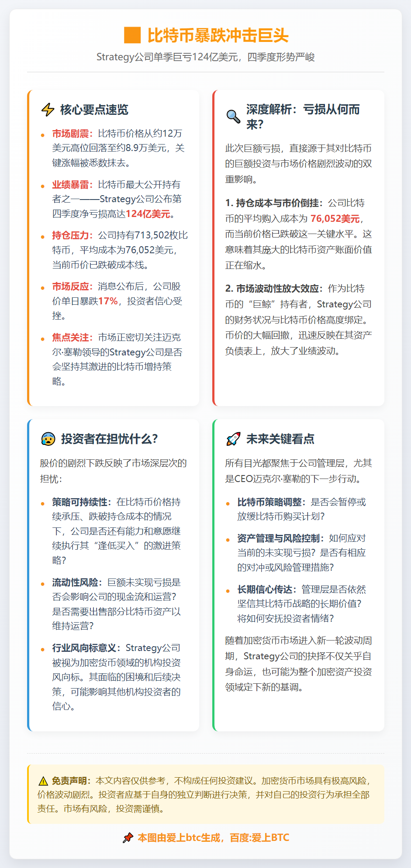Screen dimensions: 411x868
Task: Click the text 公司持有713,502枚比特币
Action: [120, 243]
